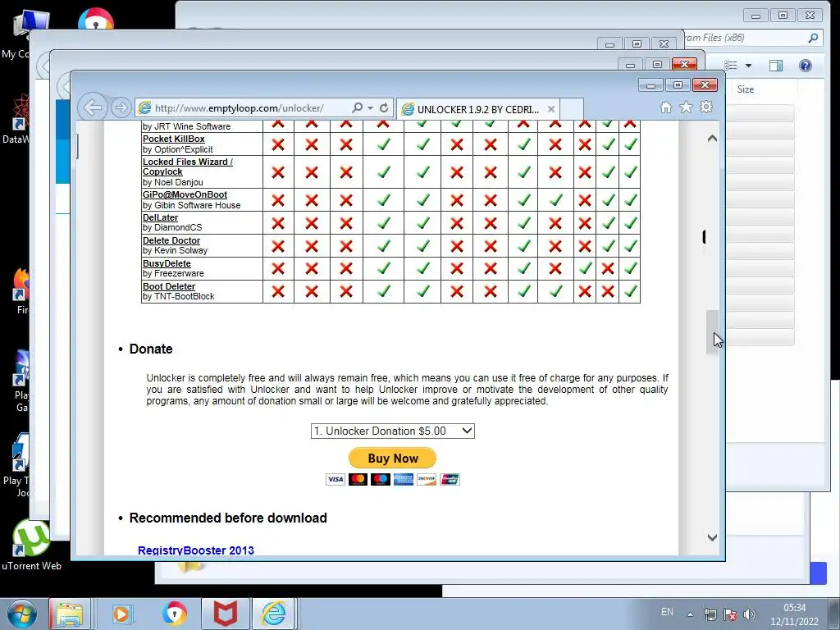Select "by TNT-BootBlock" author text
This screenshot has width=840, height=630.
[178, 296]
